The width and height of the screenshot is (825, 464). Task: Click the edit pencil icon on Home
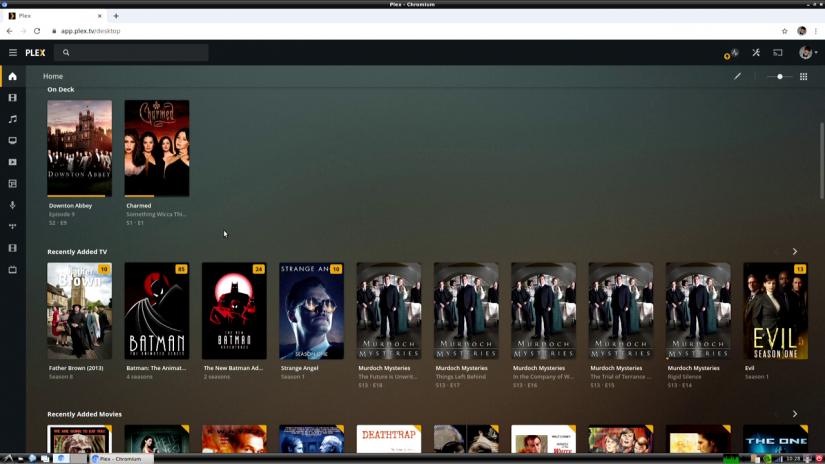[738, 76]
